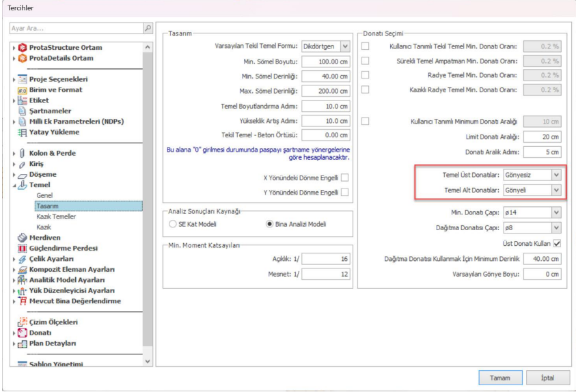The width and height of the screenshot is (576, 392).
Task: Click the Kolon & Perde icon
Action: tap(23, 154)
